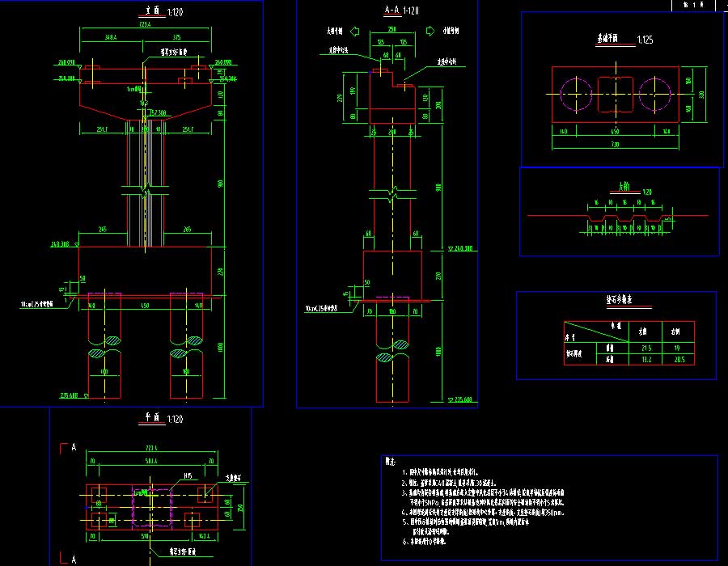This screenshot has width=728, height=566.
Task: Select the A-A section title text
Action: (391, 11)
